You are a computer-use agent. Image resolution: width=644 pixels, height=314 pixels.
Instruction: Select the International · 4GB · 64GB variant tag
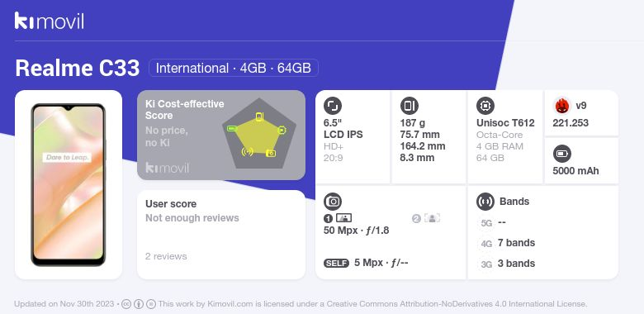click(x=234, y=68)
